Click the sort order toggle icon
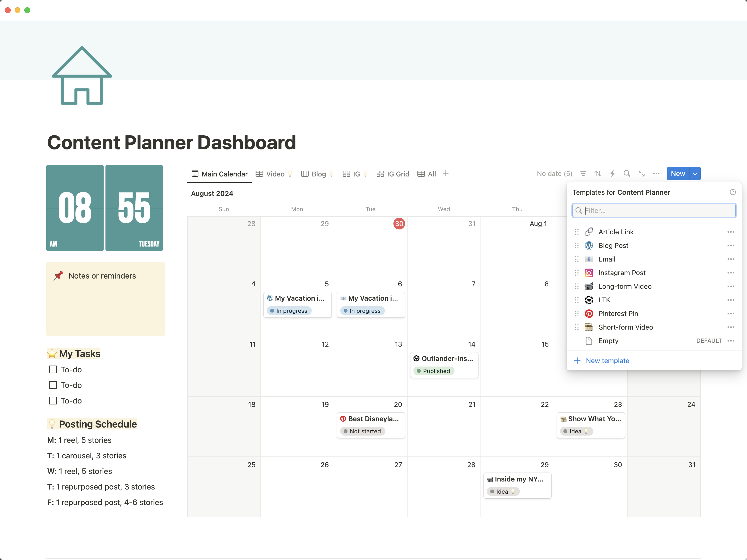Image resolution: width=747 pixels, height=560 pixels. click(598, 174)
